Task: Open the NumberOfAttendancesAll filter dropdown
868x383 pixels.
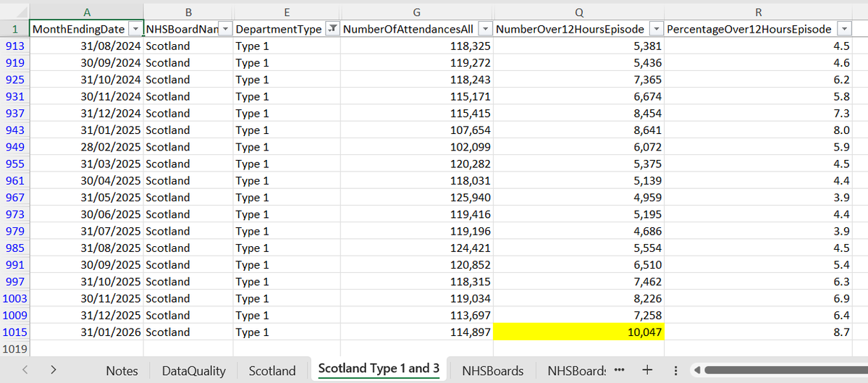Action: [485, 30]
